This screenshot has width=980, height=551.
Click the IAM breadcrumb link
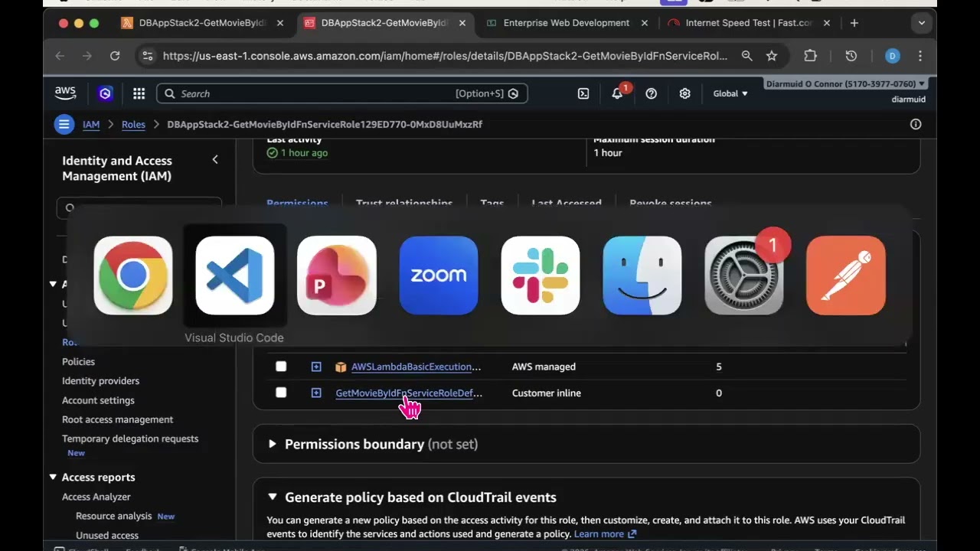pyautogui.click(x=91, y=124)
